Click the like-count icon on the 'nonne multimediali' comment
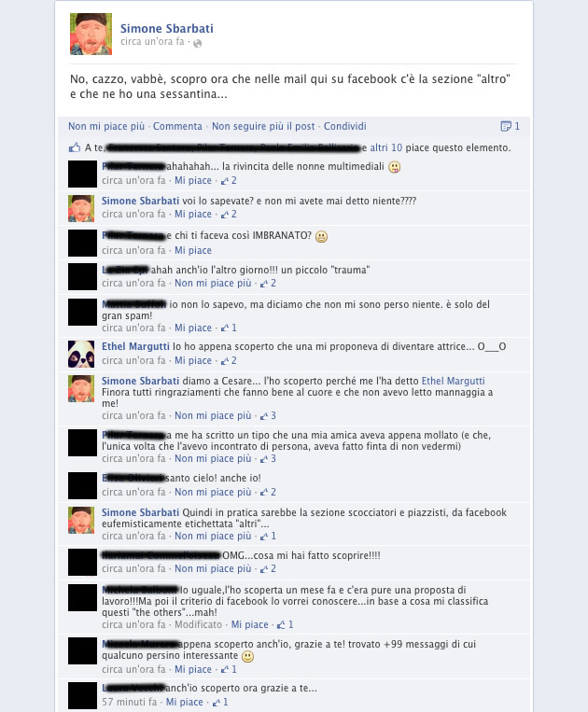 pyautogui.click(x=225, y=181)
